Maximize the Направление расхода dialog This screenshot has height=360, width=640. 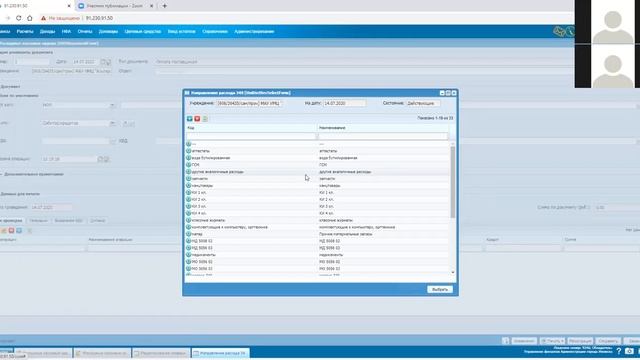pyautogui.click(x=448, y=93)
